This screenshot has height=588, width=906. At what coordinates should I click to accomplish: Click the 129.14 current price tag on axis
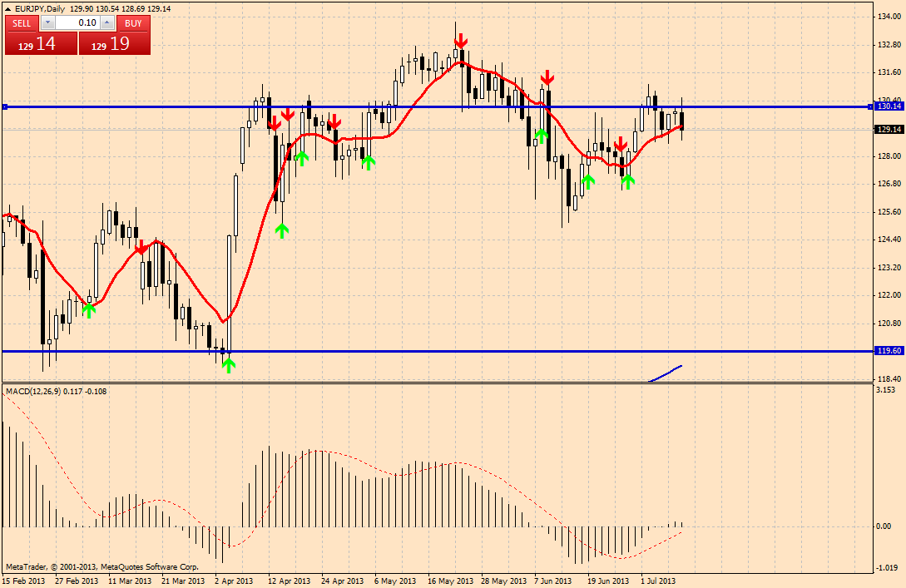[x=889, y=130]
